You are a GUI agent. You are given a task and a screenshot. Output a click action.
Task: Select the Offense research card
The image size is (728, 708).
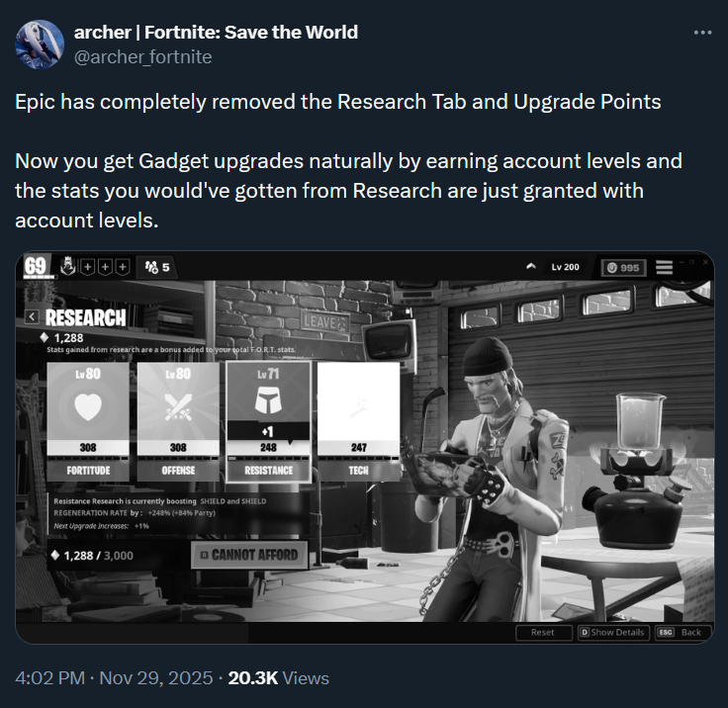pyautogui.click(x=178, y=421)
